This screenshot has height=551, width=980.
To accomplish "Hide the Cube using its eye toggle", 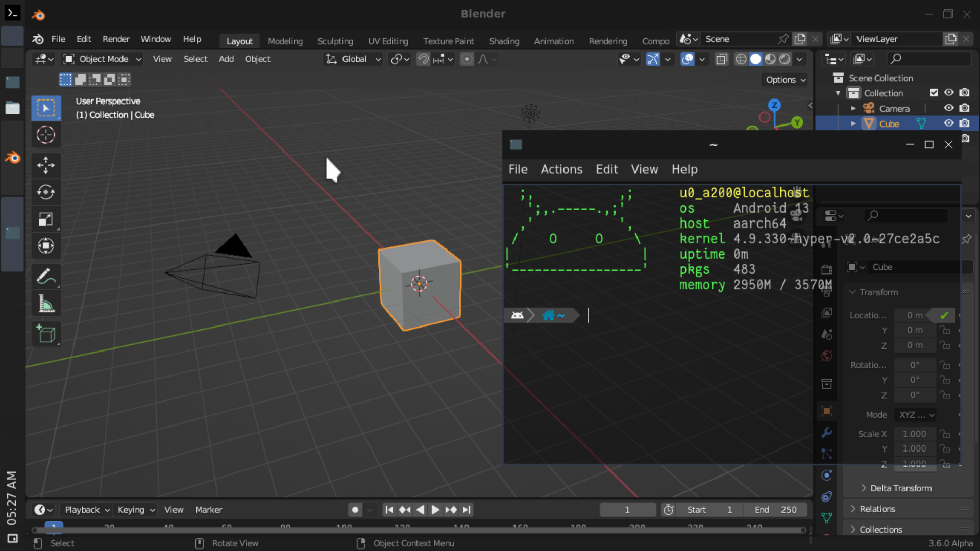I will 949,123.
